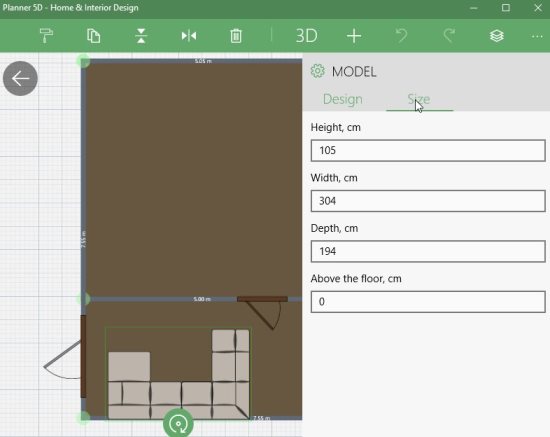Viewport: 550px width, 437px height.
Task: Select the paint roller tool
Action: tap(46, 36)
